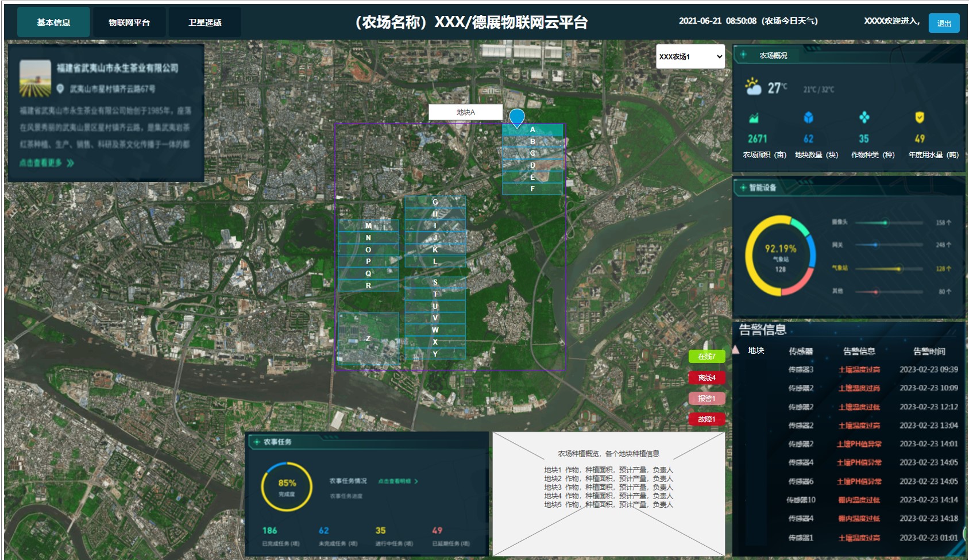Click the 地块数量 cube icon
Screen dimensions: 969x560
(x=808, y=118)
